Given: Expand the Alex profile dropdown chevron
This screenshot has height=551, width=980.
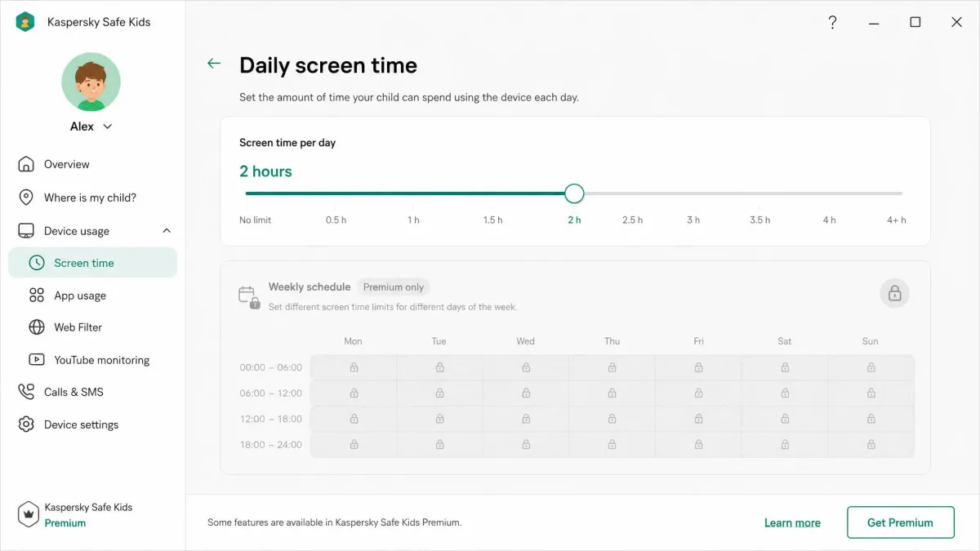Looking at the screenshot, I should click(x=108, y=127).
